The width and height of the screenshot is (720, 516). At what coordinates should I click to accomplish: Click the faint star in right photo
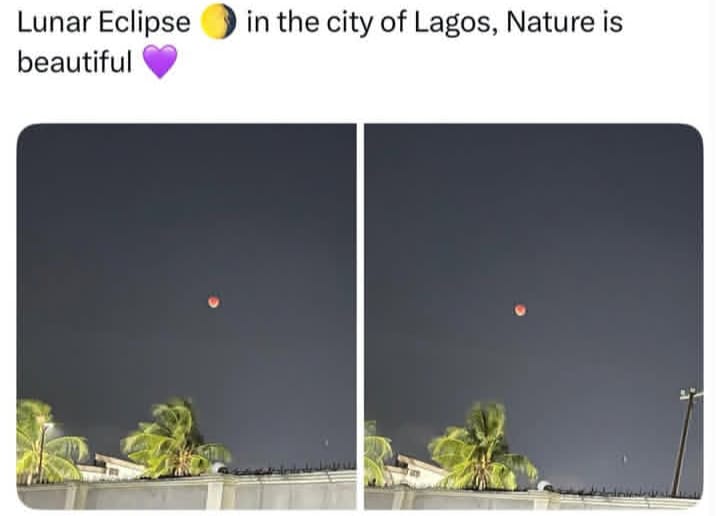(625, 459)
